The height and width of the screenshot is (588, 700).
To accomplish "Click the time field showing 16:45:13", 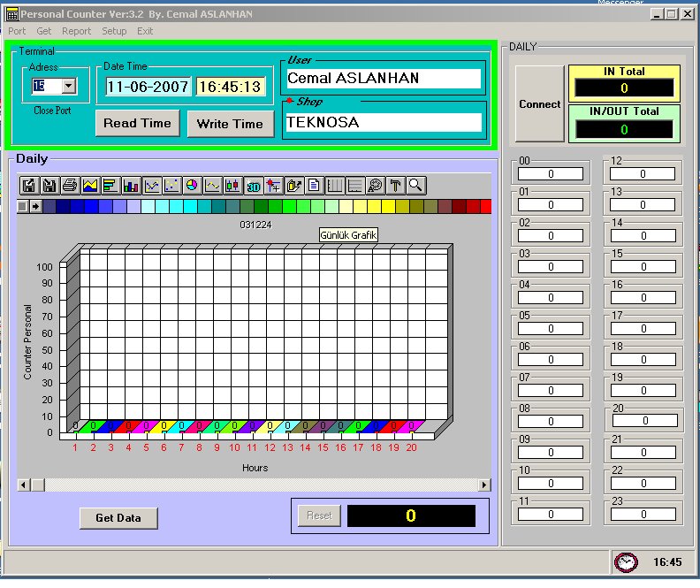I will point(231,86).
